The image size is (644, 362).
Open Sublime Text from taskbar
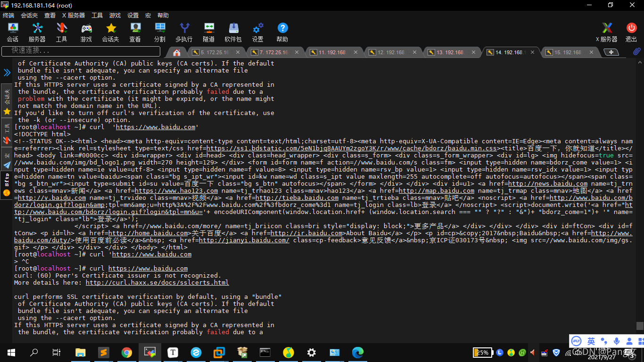click(x=104, y=352)
